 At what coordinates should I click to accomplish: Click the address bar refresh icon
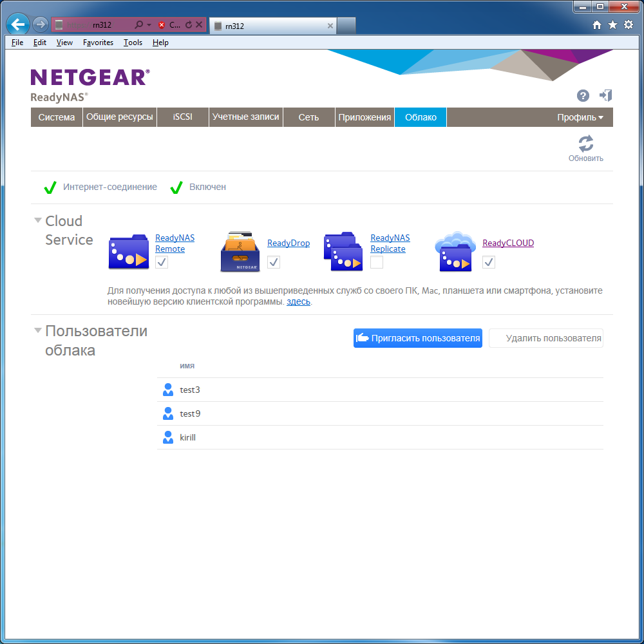pyautogui.click(x=189, y=24)
